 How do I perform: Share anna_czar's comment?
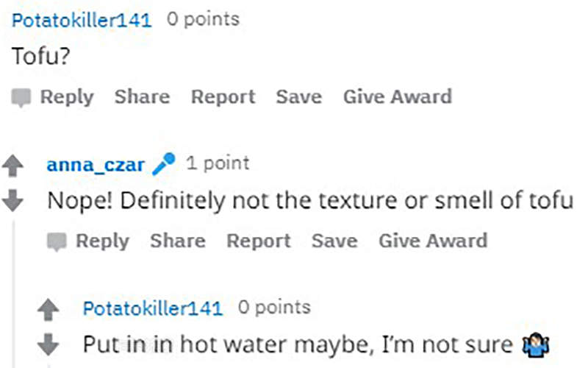click(177, 241)
